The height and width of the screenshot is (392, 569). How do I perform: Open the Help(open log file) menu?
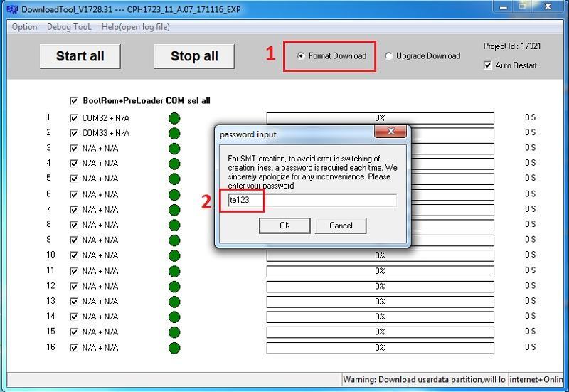(135, 27)
